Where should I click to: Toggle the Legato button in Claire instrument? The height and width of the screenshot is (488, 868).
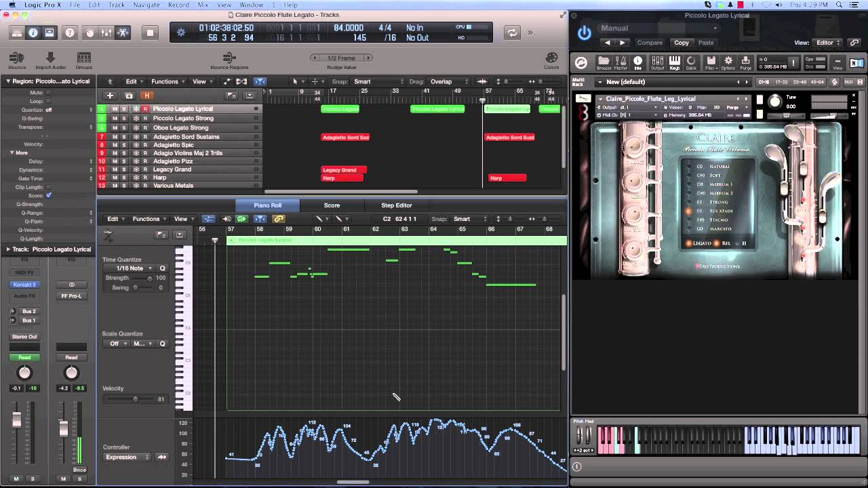coord(698,243)
